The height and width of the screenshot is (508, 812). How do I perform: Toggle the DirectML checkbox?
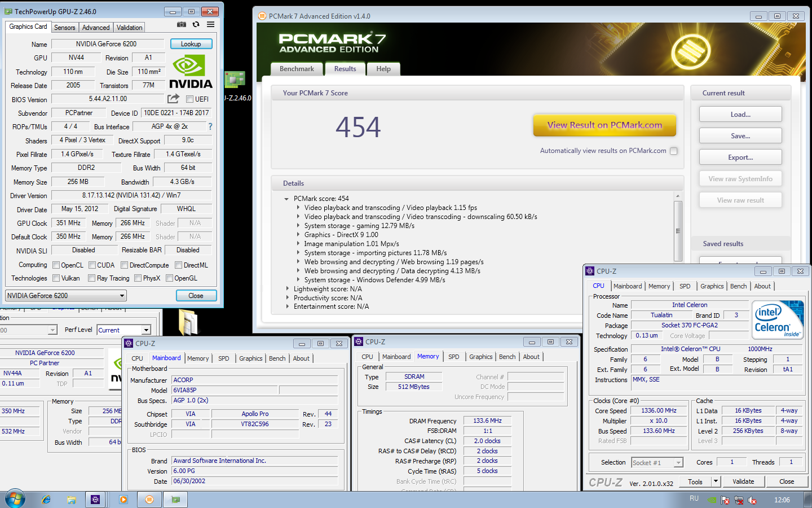(x=178, y=265)
